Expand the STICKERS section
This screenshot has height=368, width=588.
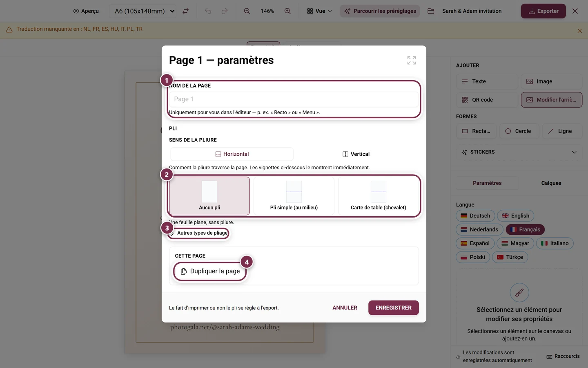[x=519, y=152]
